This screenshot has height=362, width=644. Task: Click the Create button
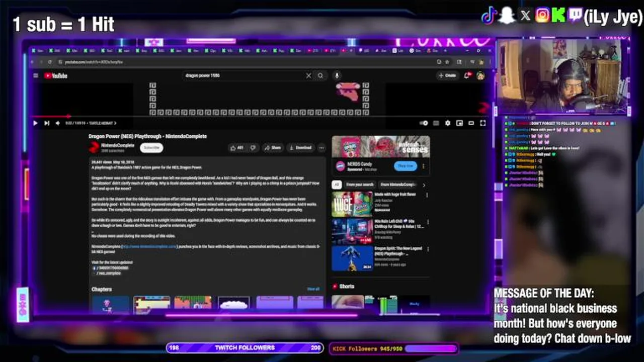tap(447, 75)
